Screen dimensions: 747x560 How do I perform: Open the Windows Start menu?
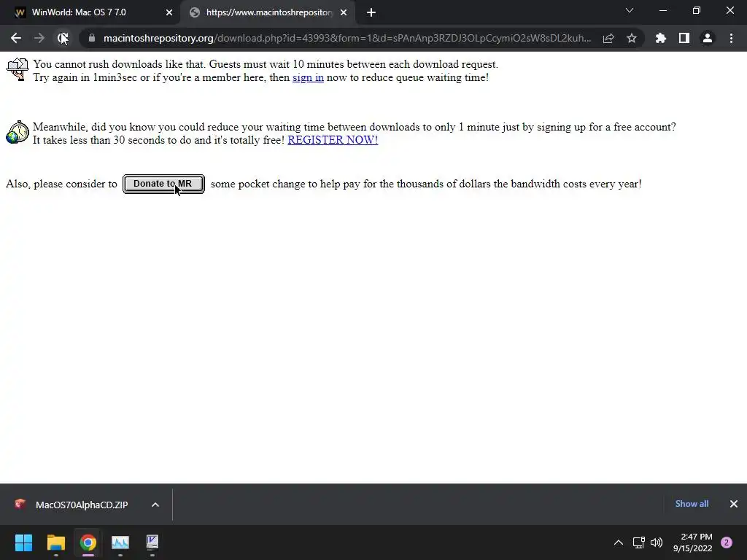pyautogui.click(x=23, y=542)
